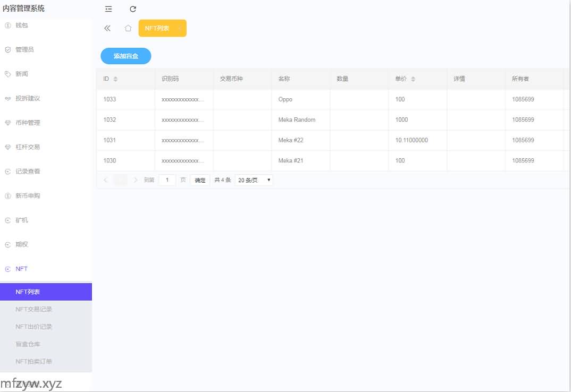Collapse the NFT sidebar menu
571x392 pixels.
click(x=22, y=269)
